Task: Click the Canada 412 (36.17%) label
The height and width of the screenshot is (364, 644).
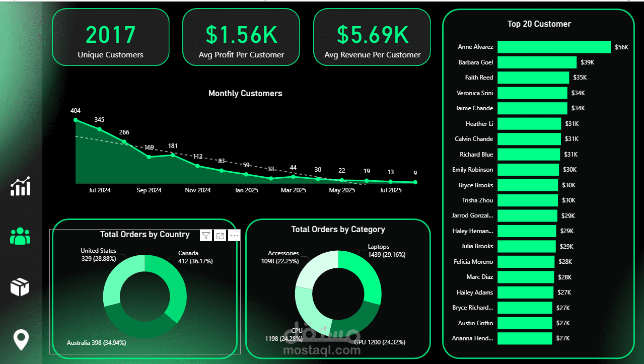Action: point(195,257)
